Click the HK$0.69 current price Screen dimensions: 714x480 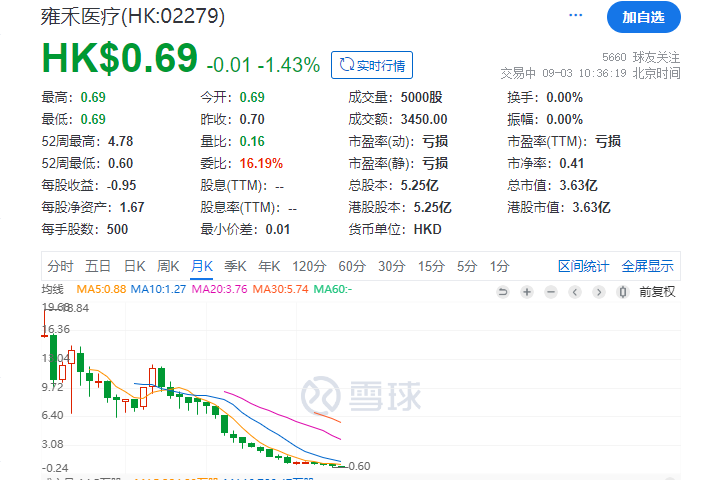(x=120, y=58)
